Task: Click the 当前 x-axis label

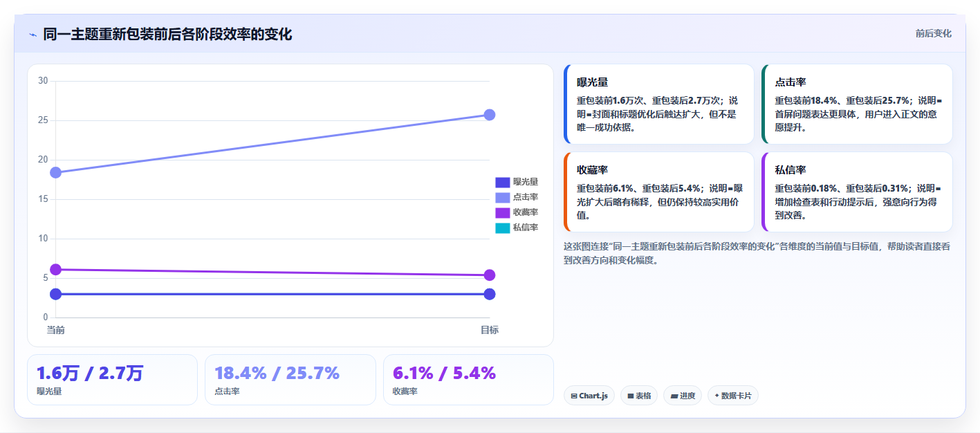Action: (x=55, y=330)
